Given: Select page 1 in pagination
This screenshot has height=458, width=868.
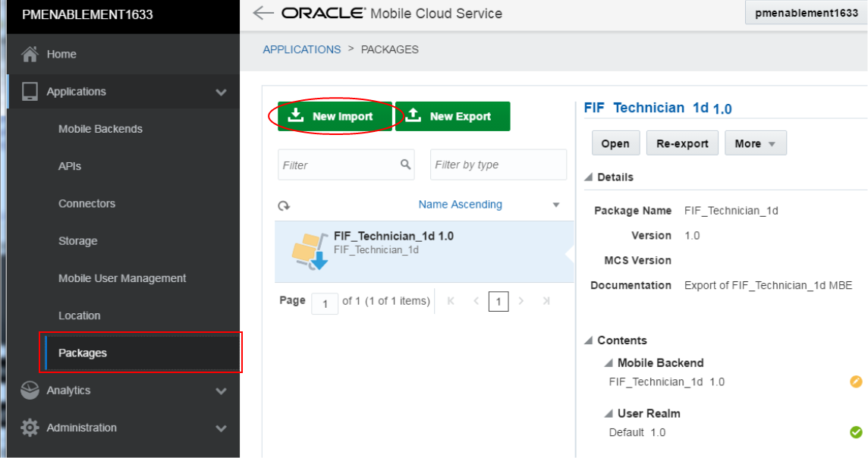Looking at the screenshot, I should 498,302.
